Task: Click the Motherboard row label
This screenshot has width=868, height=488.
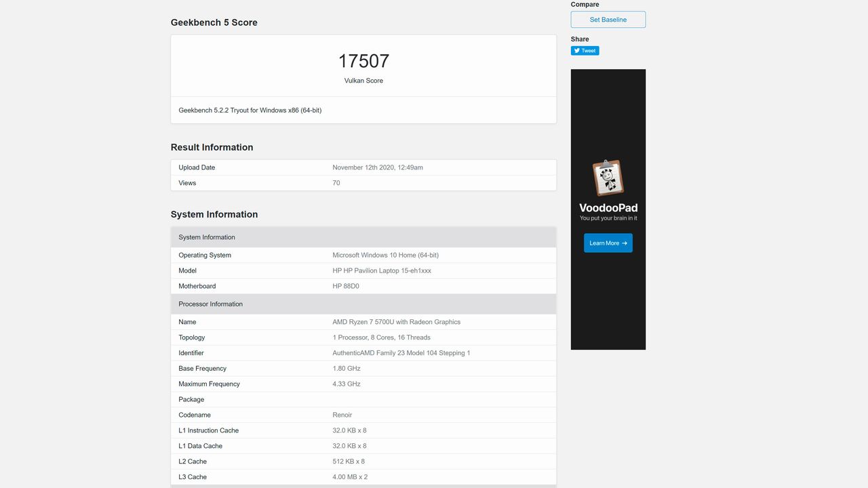Action: [x=197, y=287]
